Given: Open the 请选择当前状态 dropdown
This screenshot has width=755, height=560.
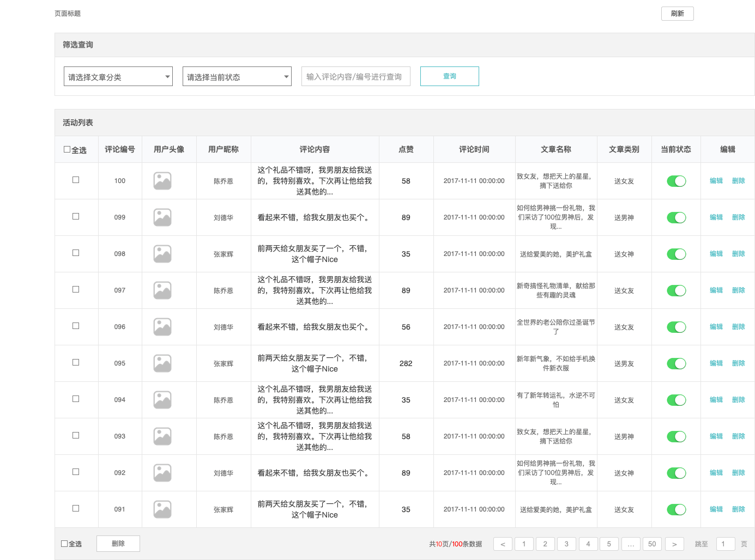Looking at the screenshot, I should (x=237, y=76).
